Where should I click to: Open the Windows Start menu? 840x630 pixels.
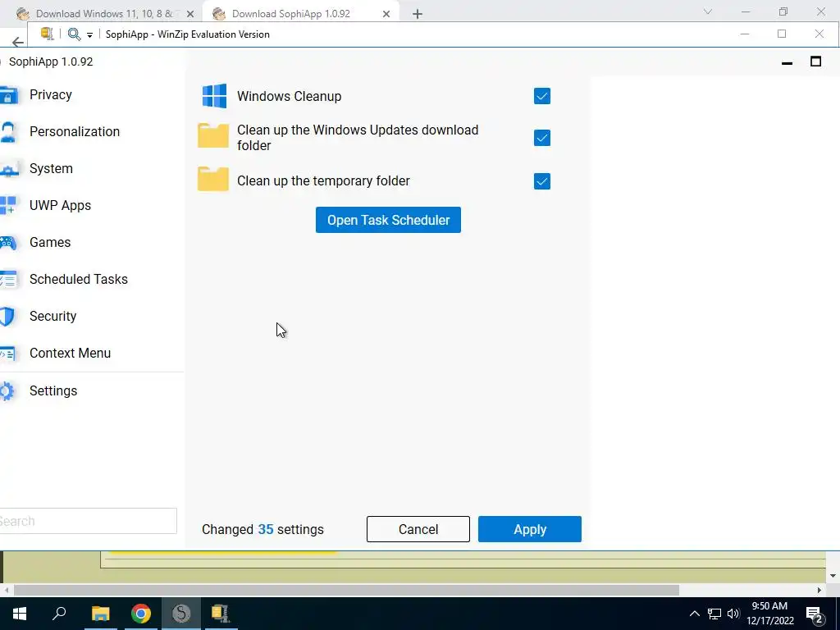[x=20, y=614]
